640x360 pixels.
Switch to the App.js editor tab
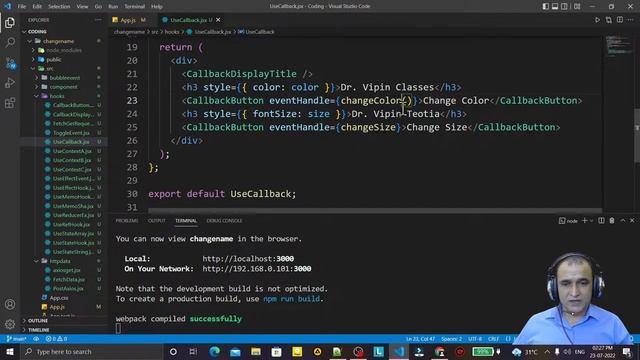tap(128, 20)
